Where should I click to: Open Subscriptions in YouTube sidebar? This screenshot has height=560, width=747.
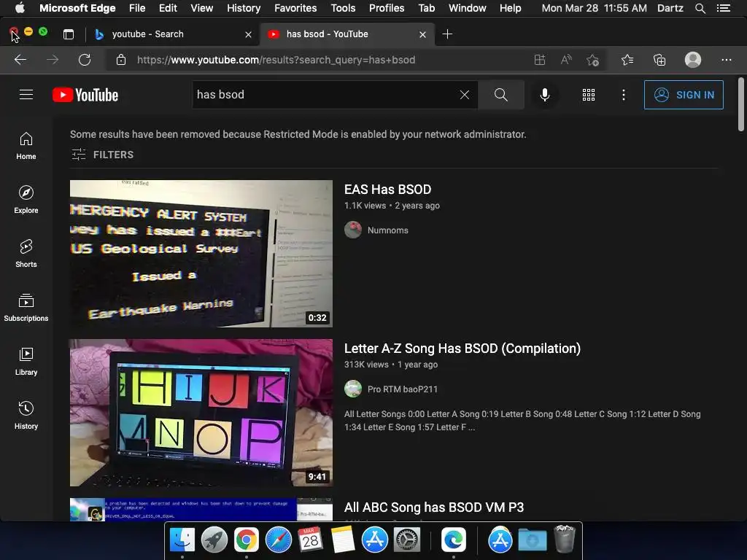pyautogui.click(x=26, y=308)
